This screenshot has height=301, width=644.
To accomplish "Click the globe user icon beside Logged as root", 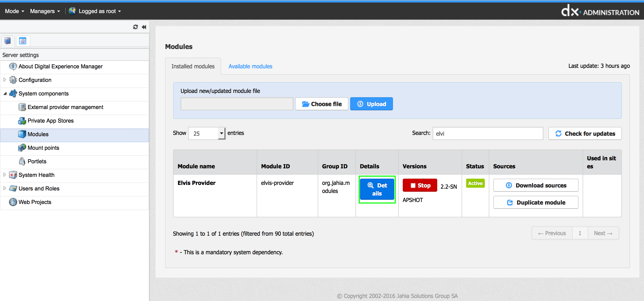I will coord(72,11).
